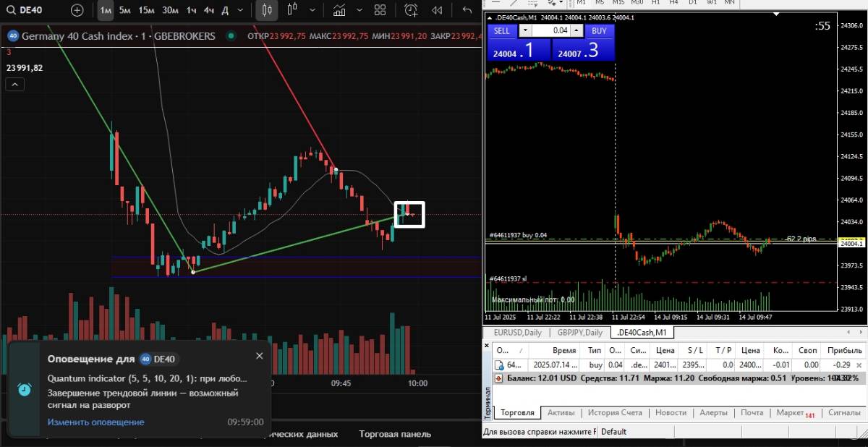Close the Terminal panel with X

(487, 345)
